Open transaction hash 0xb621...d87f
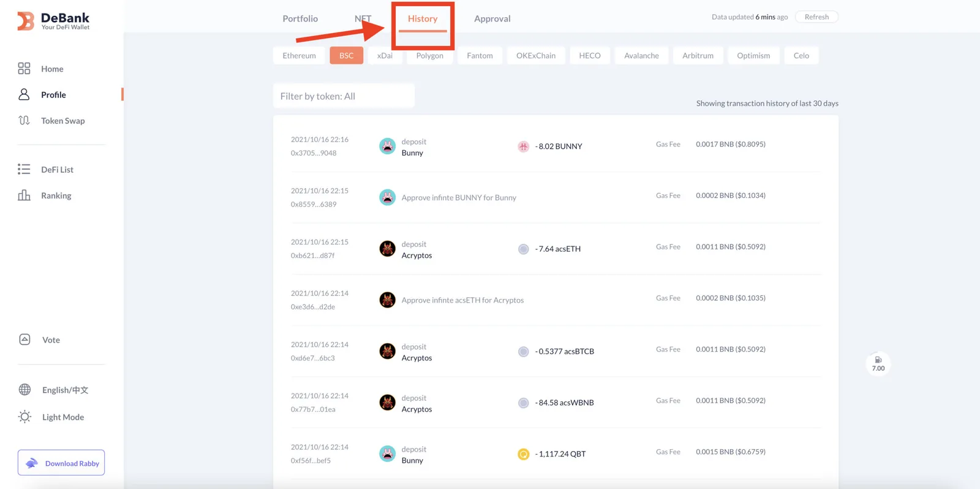 pyautogui.click(x=313, y=256)
